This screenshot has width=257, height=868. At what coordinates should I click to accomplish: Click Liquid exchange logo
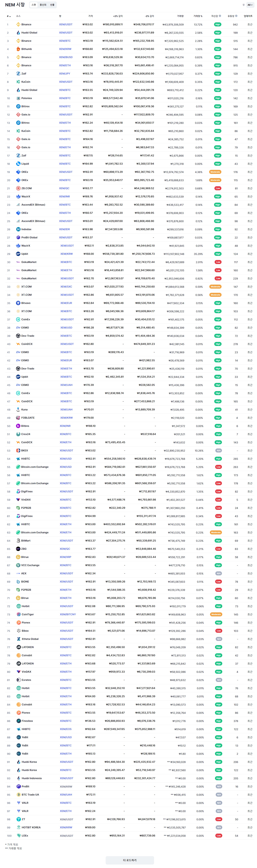point(18,164)
